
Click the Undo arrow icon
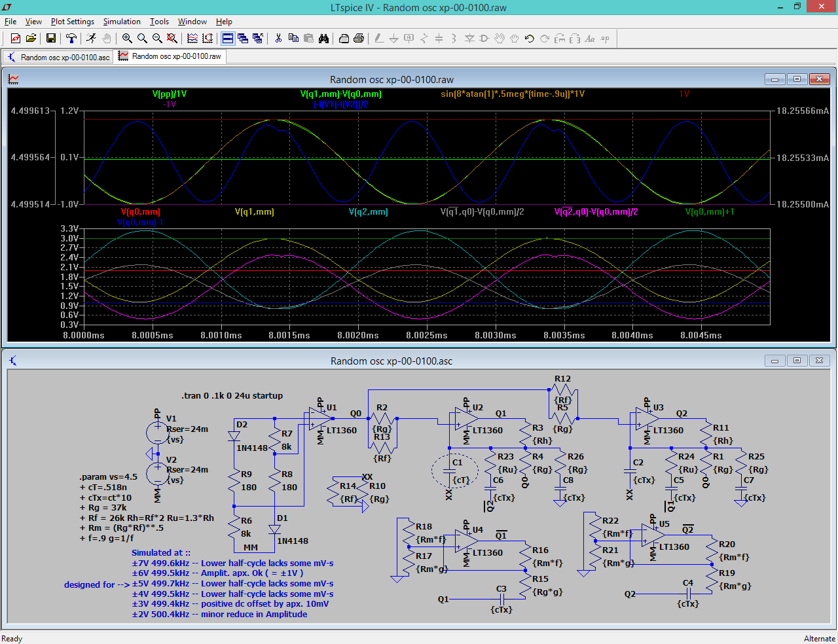pyautogui.click(x=530, y=39)
